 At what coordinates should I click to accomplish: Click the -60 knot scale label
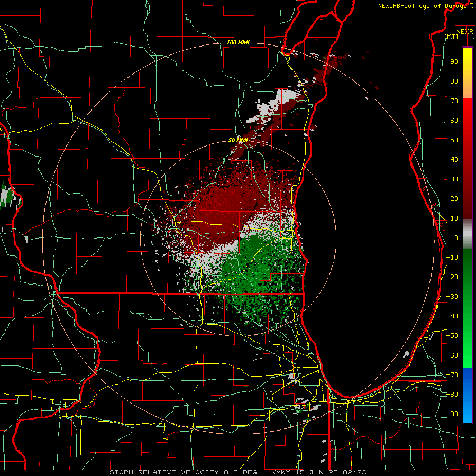[453, 355]
